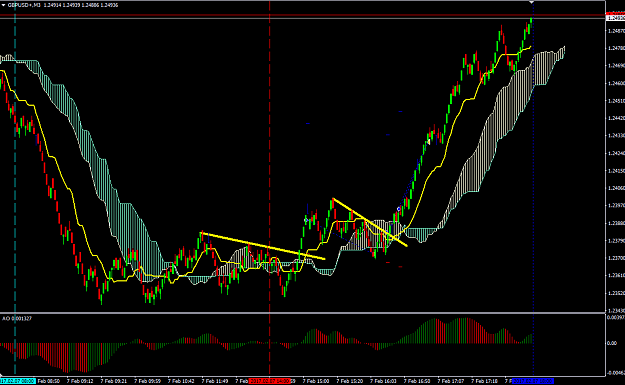Click the AO 0.001327 indicator label

pos(17,318)
